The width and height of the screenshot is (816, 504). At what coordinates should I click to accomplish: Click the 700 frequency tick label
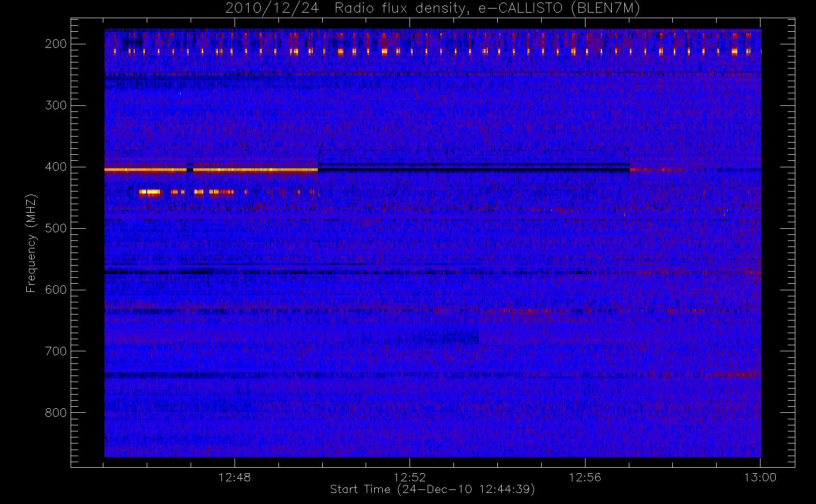(x=55, y=351)
